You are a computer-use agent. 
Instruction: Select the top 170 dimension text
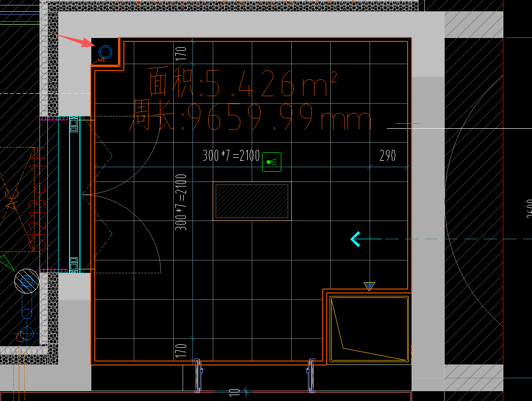tap(181, 54)
